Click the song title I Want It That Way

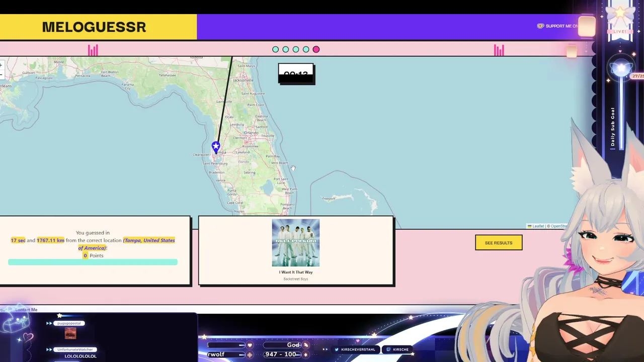coord(296,272)
